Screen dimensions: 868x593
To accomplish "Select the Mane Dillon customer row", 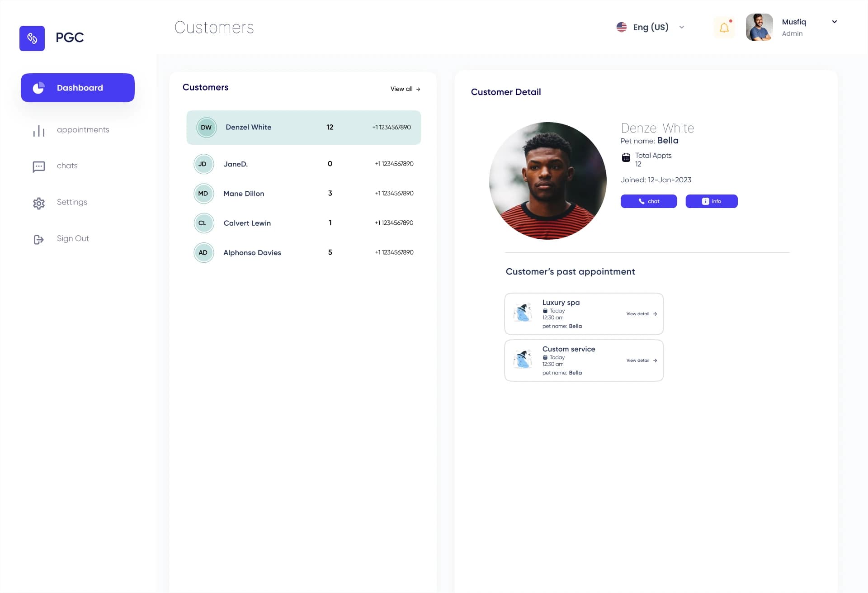I will (304, 194).
